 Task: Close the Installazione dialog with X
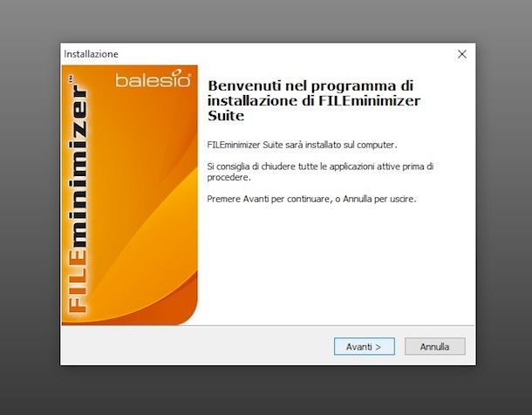[461, 54]
